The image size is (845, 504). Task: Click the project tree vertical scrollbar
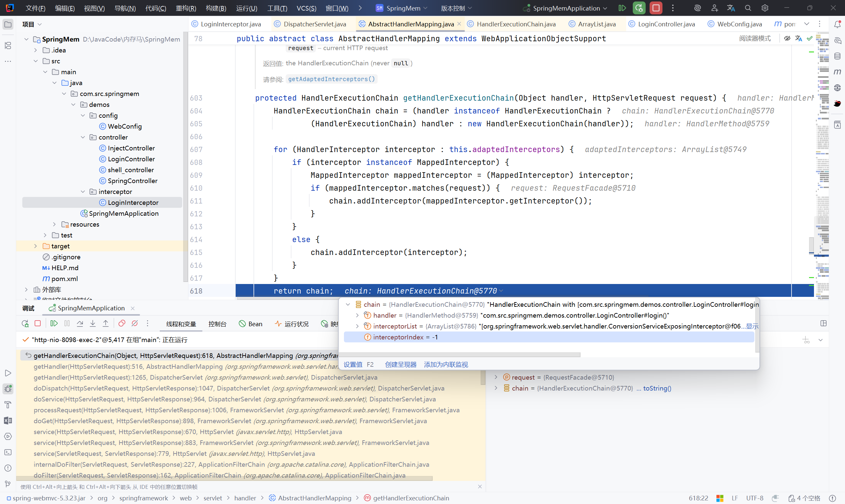[185, 156]
